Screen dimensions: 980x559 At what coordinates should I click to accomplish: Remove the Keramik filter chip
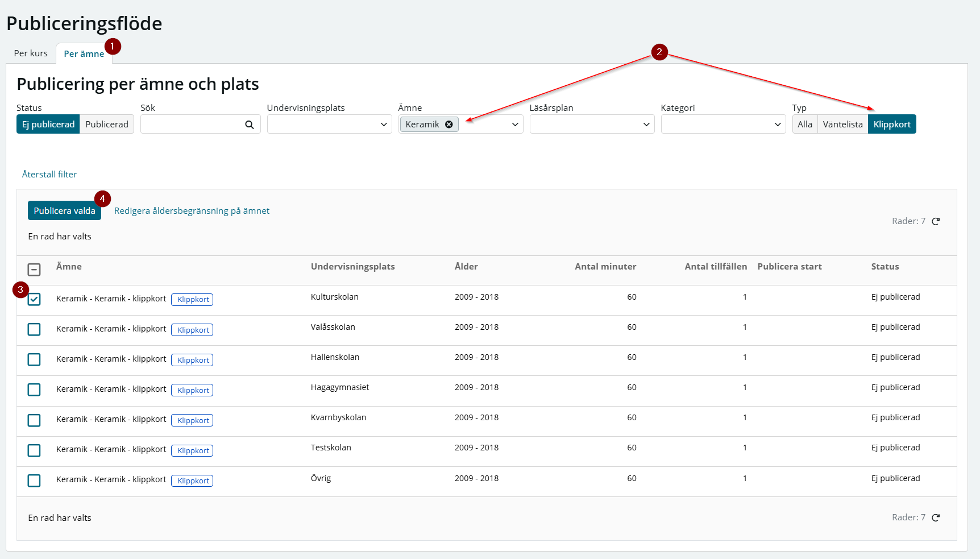tap(449, 125)
